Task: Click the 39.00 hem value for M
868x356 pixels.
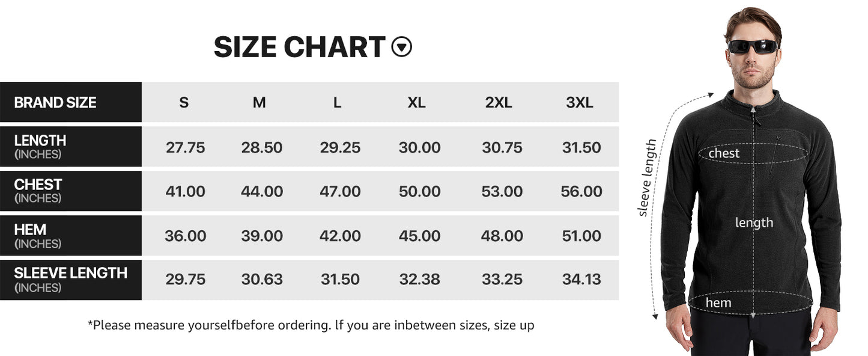Action: coord(262,236)
